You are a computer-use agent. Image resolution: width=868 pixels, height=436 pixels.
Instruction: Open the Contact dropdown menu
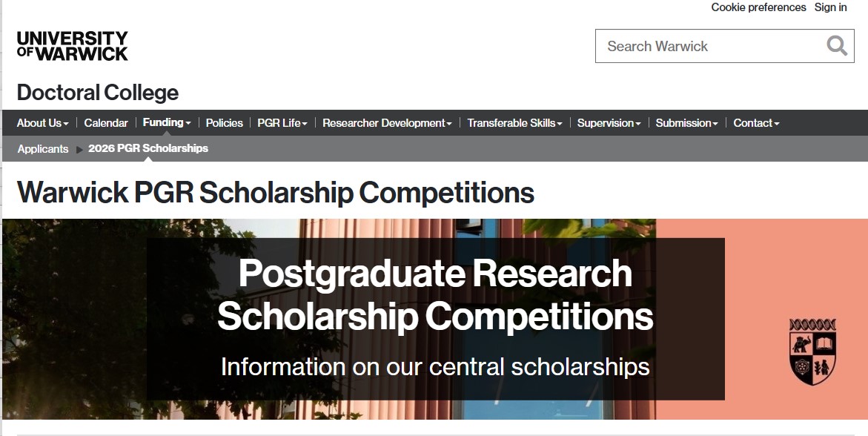click(756, 123)
